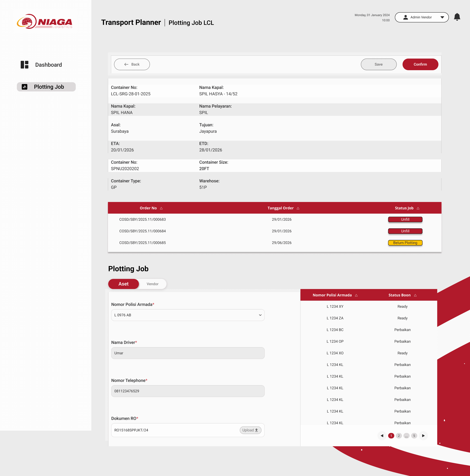Click the Back button
Screen dimensions: 470x476
pos(132,64)
